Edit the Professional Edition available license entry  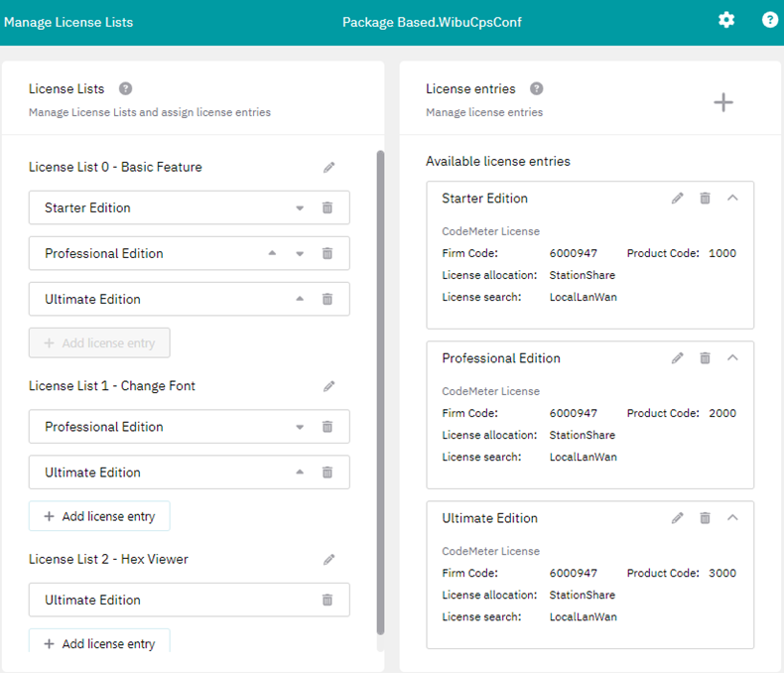[x=678, y=357]
